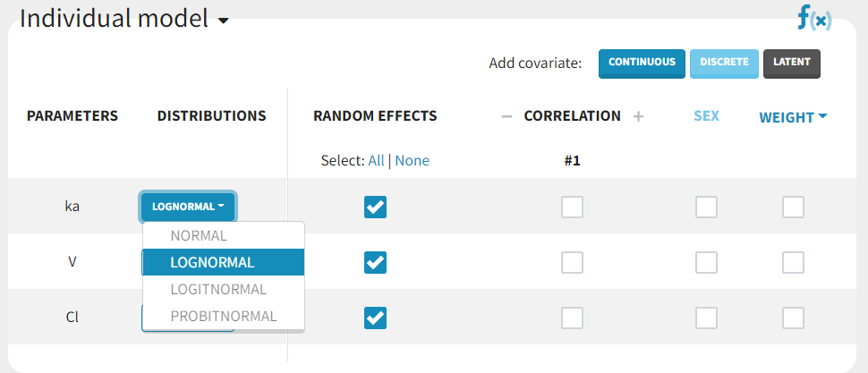Enable correlation #1 checkbox for ka
Image resolution: width=868 pixels, height=373 pixels.
(572, 208)
